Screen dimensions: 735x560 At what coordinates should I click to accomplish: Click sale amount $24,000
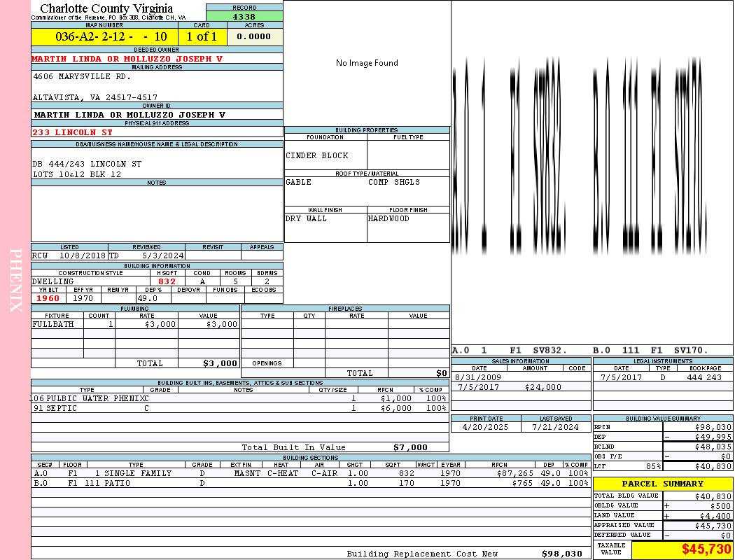542,387
